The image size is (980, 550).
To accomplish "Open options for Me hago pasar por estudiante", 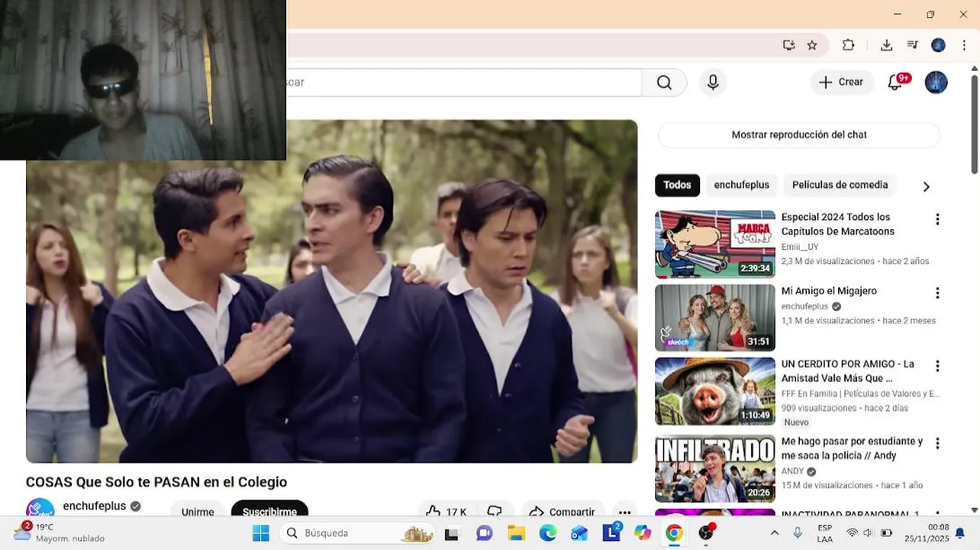I will (937, 443).
